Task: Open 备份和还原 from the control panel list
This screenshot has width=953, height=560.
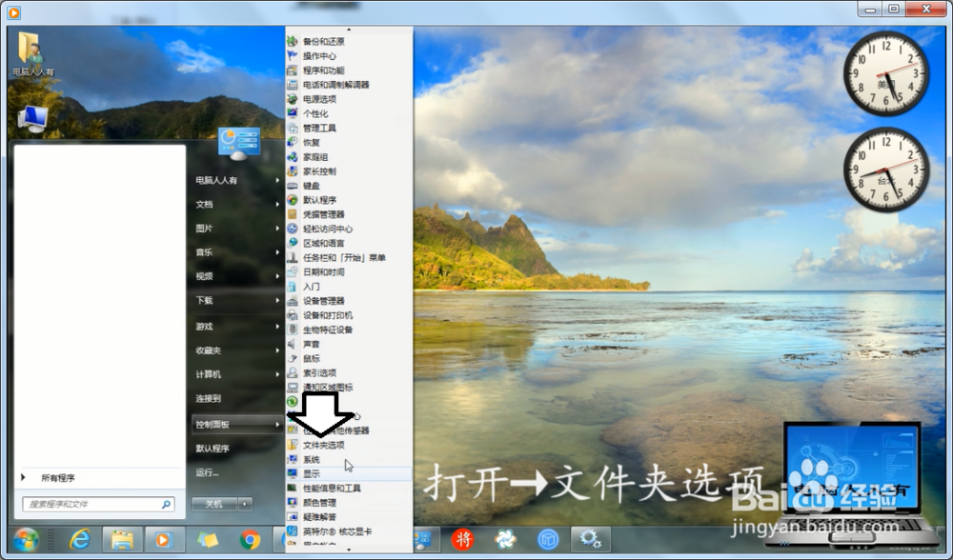Action: click(324, 41)
